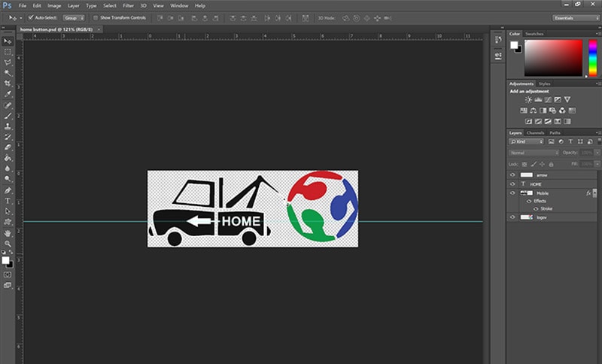Hide the logov layer

[x=512, y=217]
